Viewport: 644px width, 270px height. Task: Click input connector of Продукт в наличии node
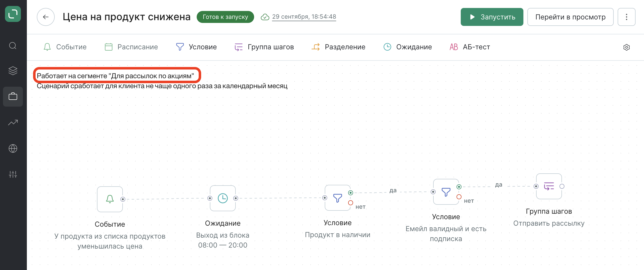(325, 198)
